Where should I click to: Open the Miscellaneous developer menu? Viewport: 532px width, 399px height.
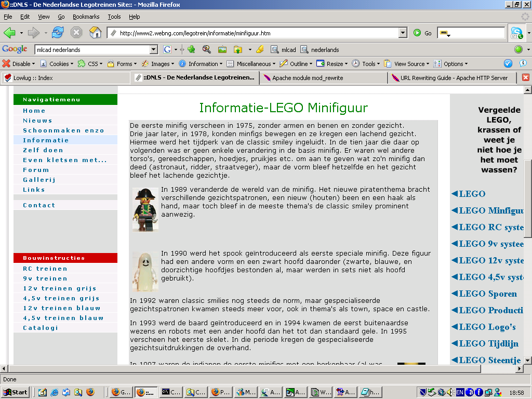coord(251,64)
